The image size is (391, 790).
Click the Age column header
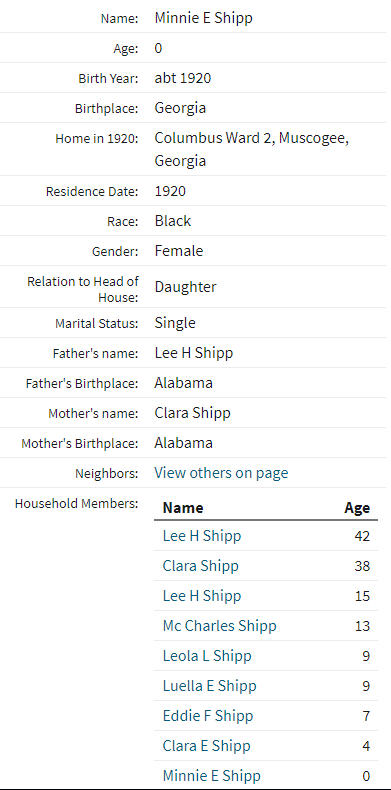click(357, 507)
